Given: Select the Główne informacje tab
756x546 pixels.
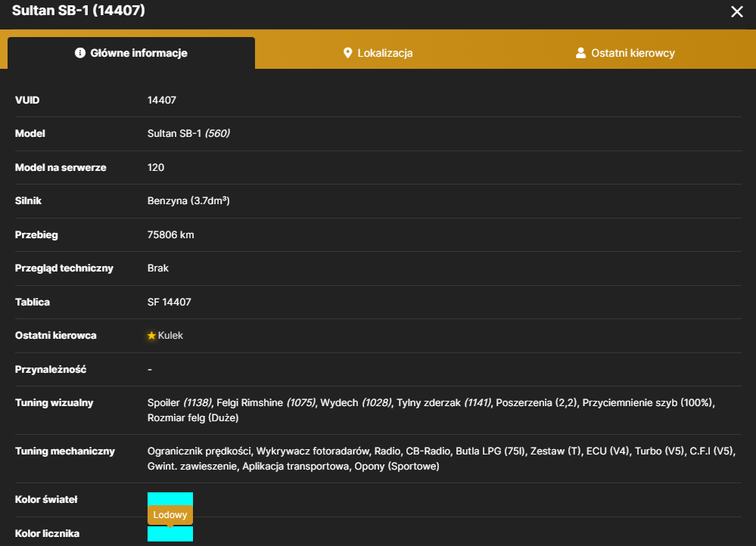Looking at the screenshot, I should [131, 53].
